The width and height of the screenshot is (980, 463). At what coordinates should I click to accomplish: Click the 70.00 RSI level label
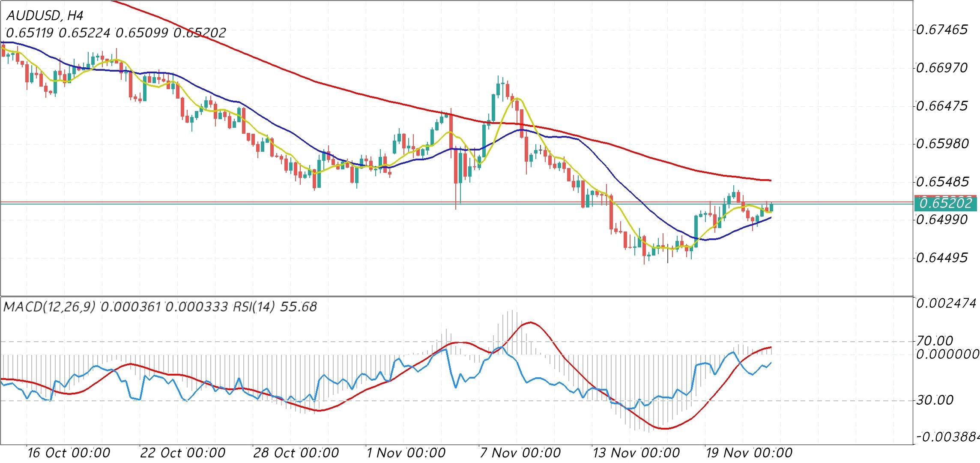935,341
